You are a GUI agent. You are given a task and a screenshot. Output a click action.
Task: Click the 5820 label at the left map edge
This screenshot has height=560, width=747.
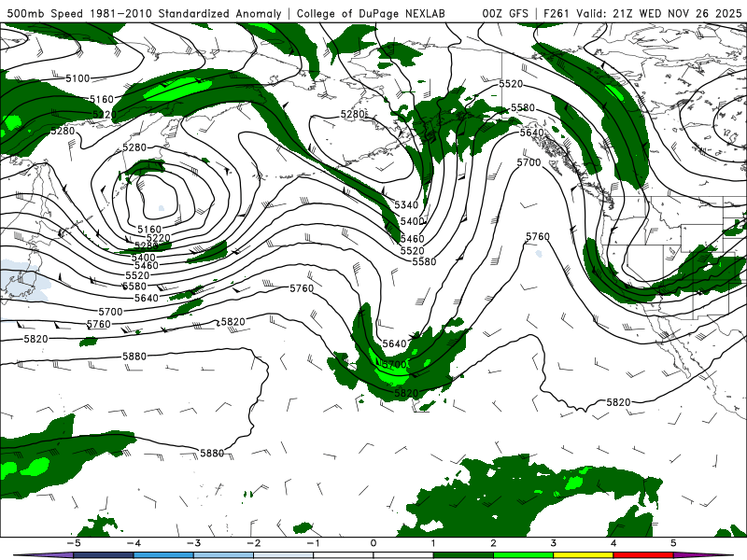tap(36, 339)
